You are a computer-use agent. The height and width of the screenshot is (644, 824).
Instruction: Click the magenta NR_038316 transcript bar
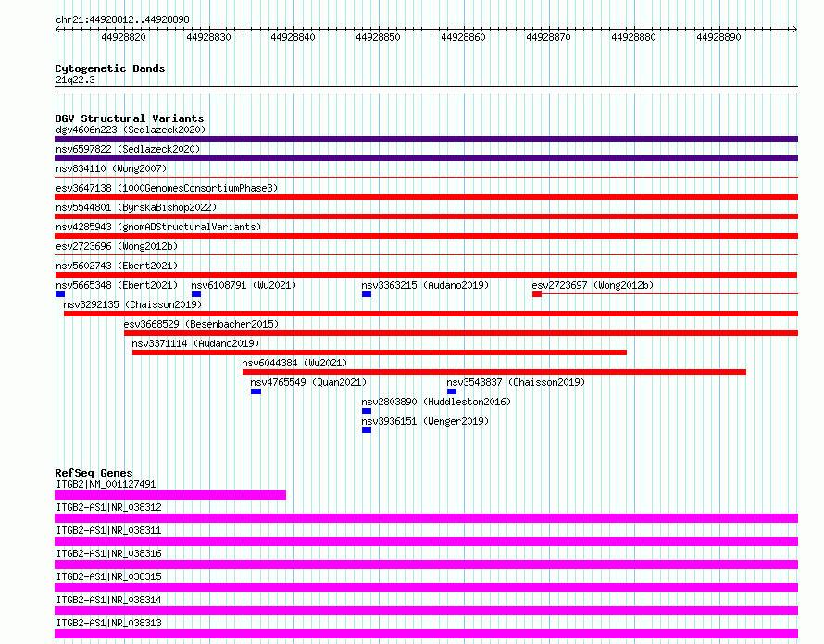tap(426, 564)
